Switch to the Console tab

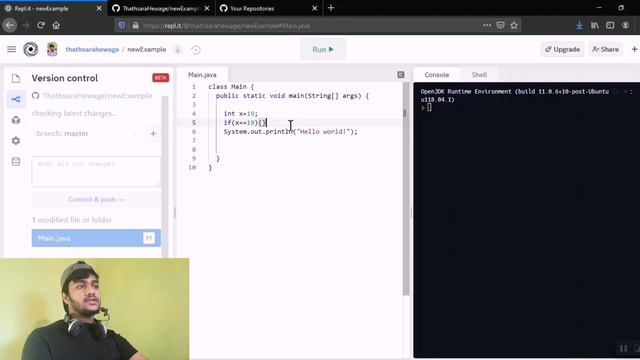coord(436,75)
